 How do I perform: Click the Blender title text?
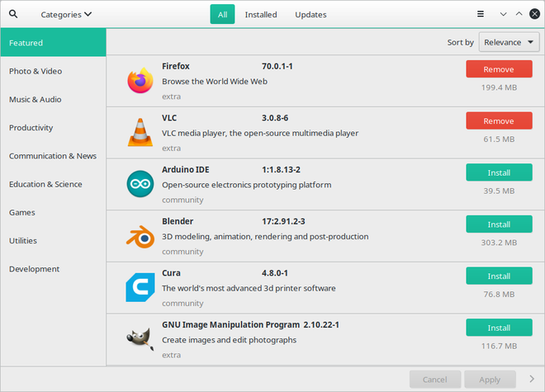coord(178,221)
